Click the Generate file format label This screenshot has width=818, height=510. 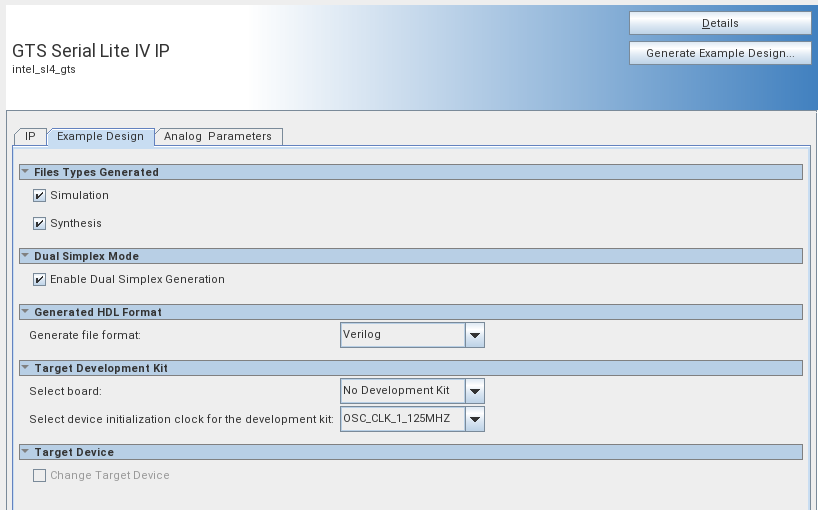click(85, 335)
